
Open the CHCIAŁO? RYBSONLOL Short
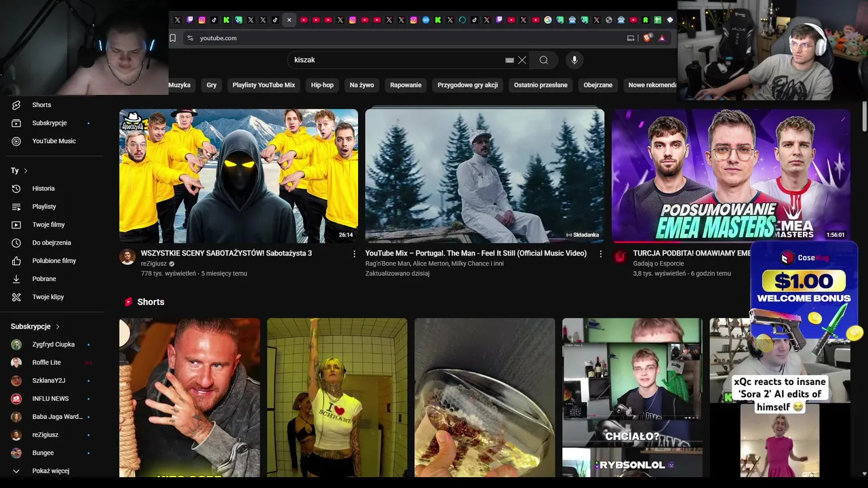coord(632,398)
